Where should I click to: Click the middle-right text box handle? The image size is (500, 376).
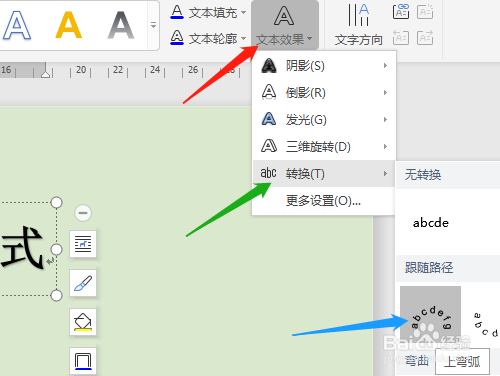[x=57, y=249]
